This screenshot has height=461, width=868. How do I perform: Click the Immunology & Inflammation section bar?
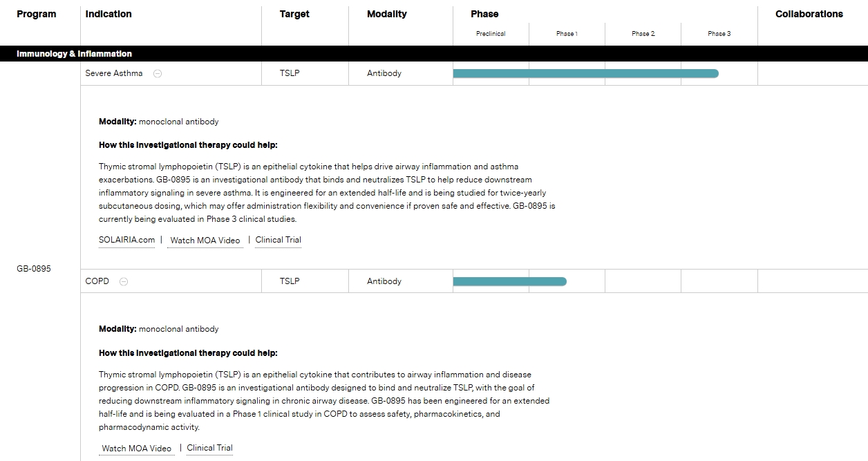(x=434, y=54)
